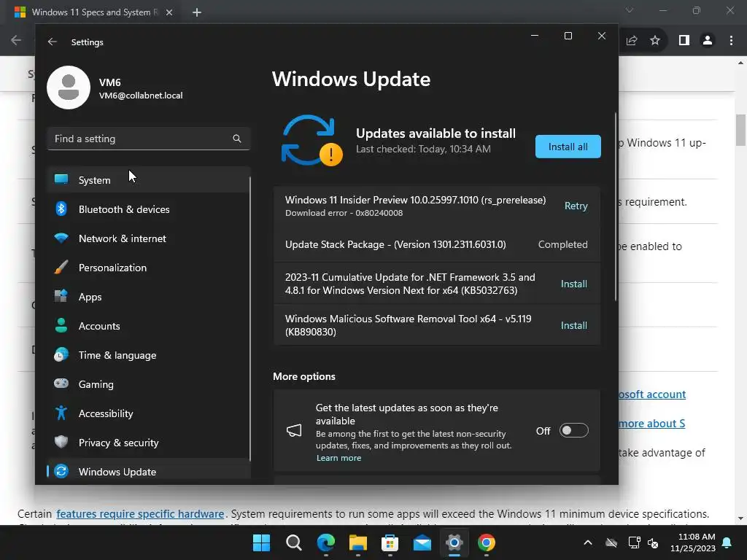747x560 pixels.
Task: Click the Time & language clock icon
Action: tap(61, 355)
